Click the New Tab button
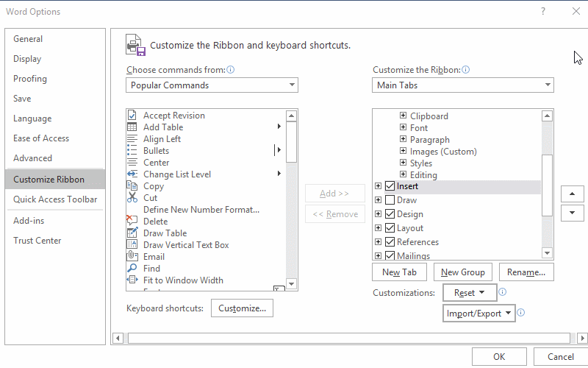This screenshot has width=588, height=368. tap(399, 272)
